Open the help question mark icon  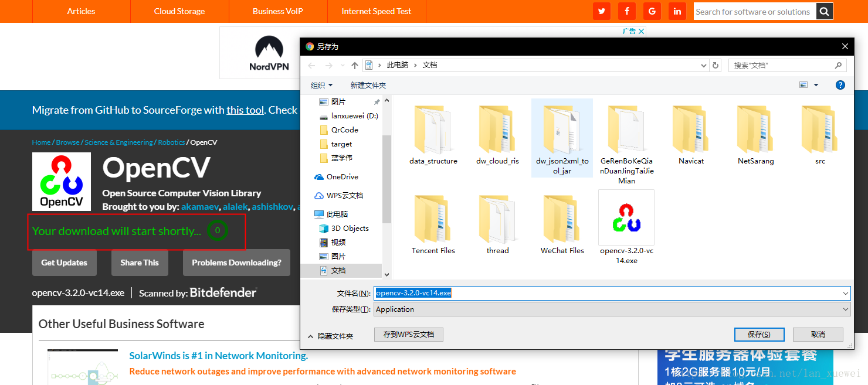pyautogui.click(x=840, y=85)
